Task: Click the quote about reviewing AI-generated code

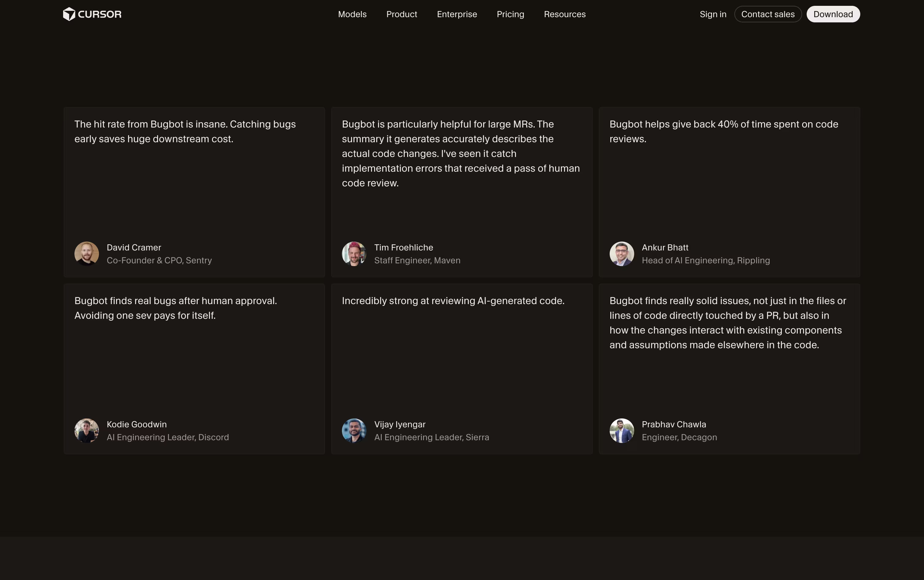Action: (x=453, y=301)
